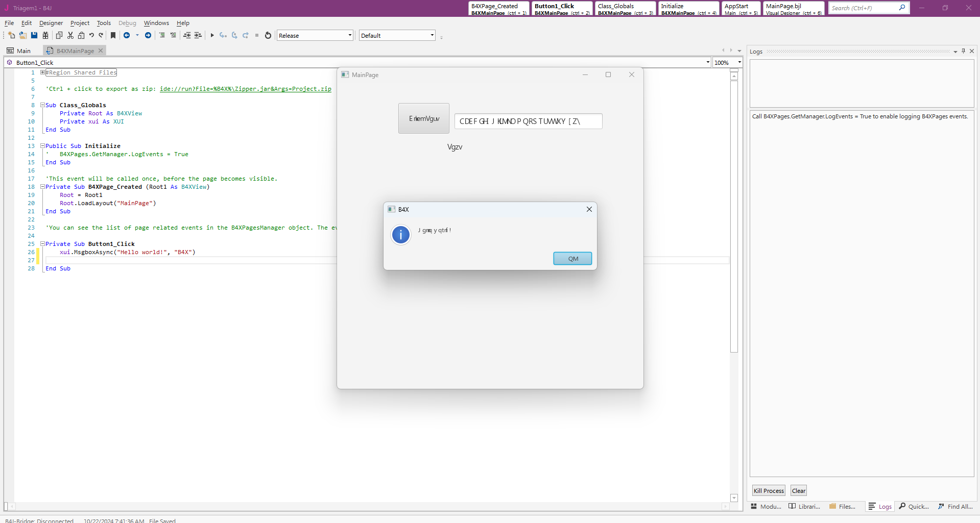
Task: Open the Libraries panel tab
Action: pos(804,506)
